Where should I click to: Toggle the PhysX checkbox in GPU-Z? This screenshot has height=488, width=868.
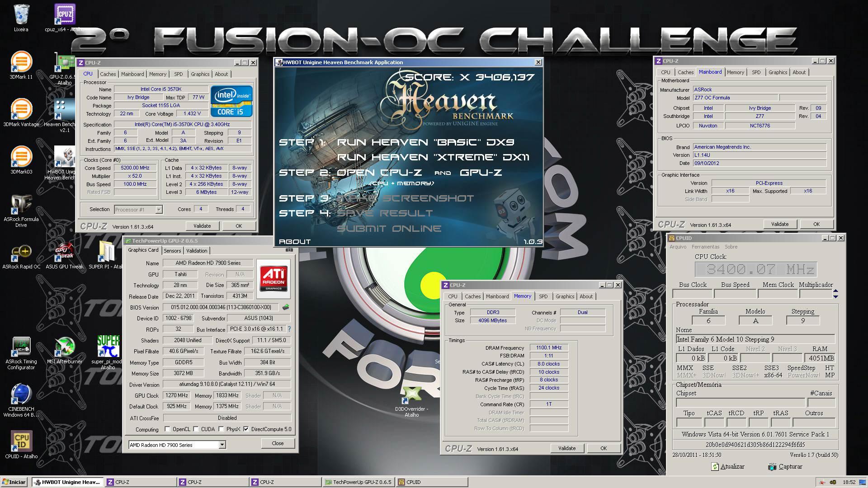click(x=221, y=429)
